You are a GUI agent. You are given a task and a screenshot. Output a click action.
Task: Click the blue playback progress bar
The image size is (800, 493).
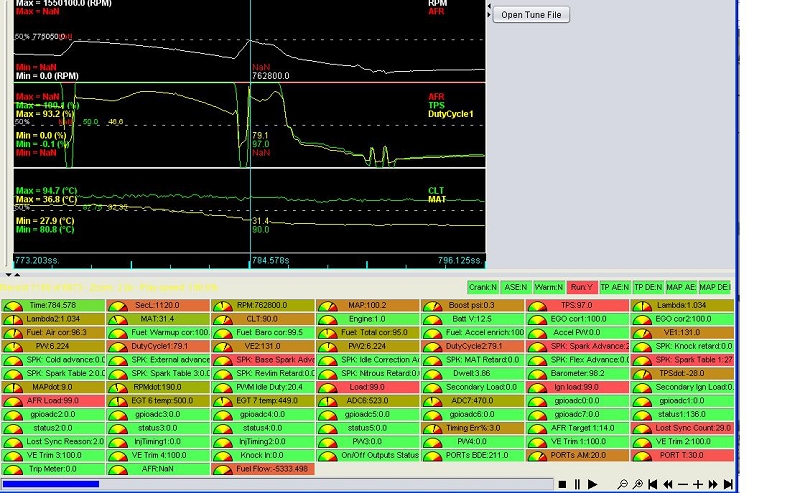50,484
